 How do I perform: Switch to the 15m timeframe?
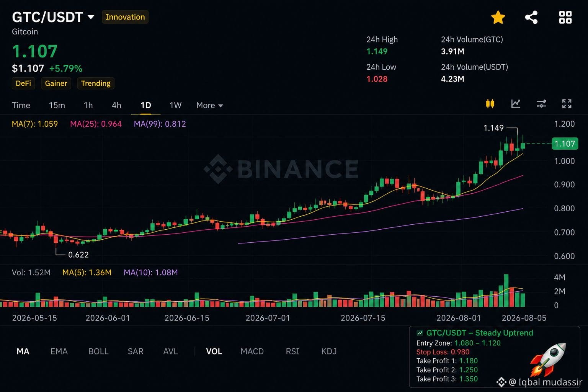pyautogui.click(x=57, y=105)
